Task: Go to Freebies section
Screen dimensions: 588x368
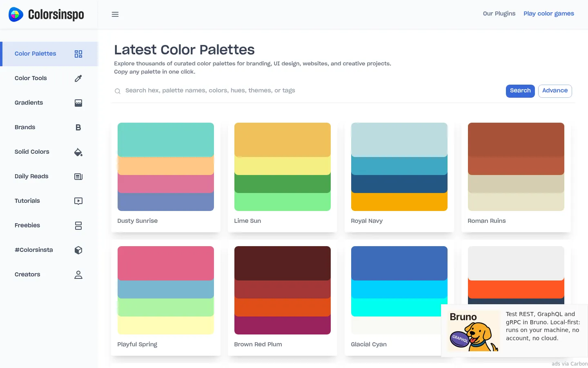Action: (49, 226)
